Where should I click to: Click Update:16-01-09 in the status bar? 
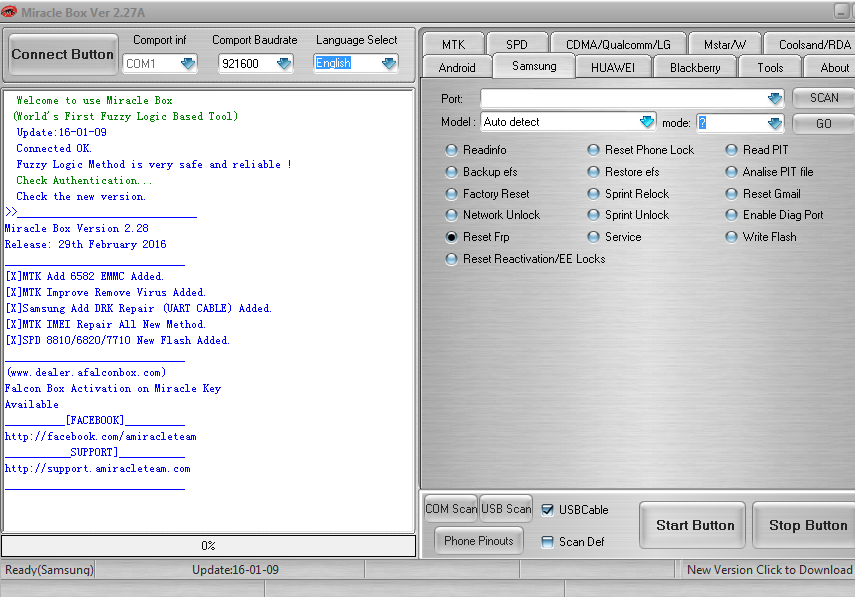click(x=235, y=570)
